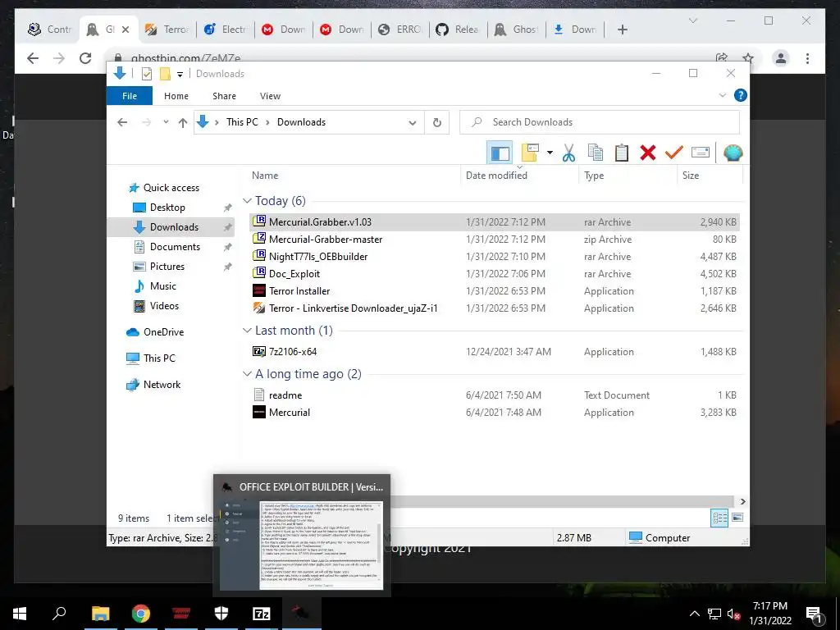Select the Doc_Exploit rar archive

[x=495, y=274]
